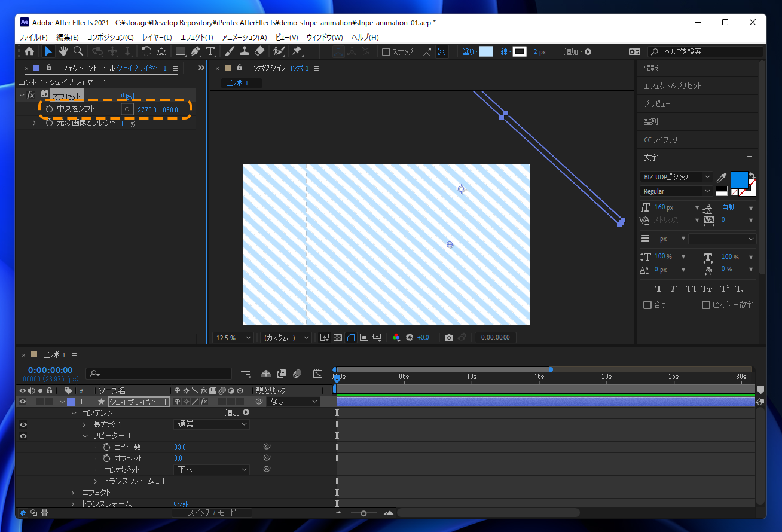Click the eyedropper in the character panel
The image size is (782, 532).
point(722,178)
